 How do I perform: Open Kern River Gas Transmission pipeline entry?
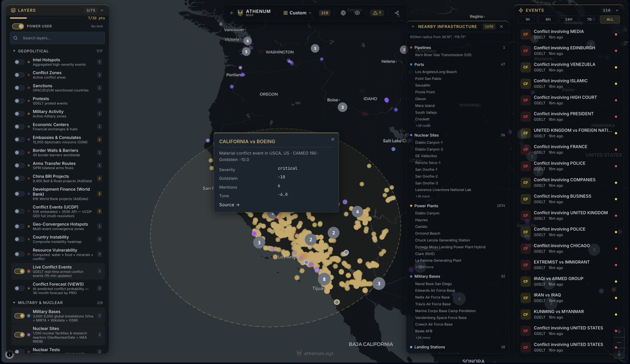click(x=443, y=55)
